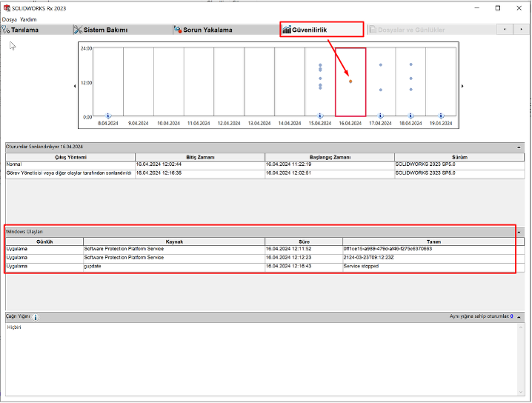This screenshot has width=532, height=403.
Task: Click the scroll-down arrow in call stack box
Action: pyautogui.click(x=521, y=392)
